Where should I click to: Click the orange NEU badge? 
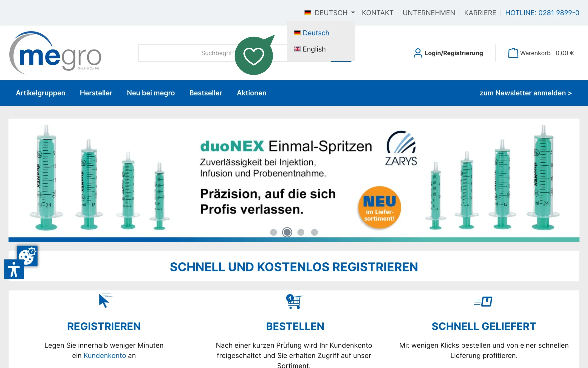click(x=379, y=208)
